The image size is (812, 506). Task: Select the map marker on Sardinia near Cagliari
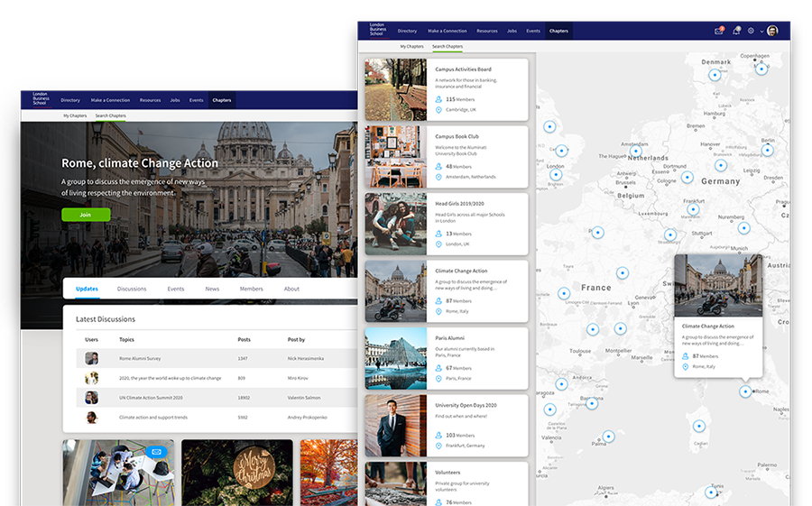coord(699,427)
